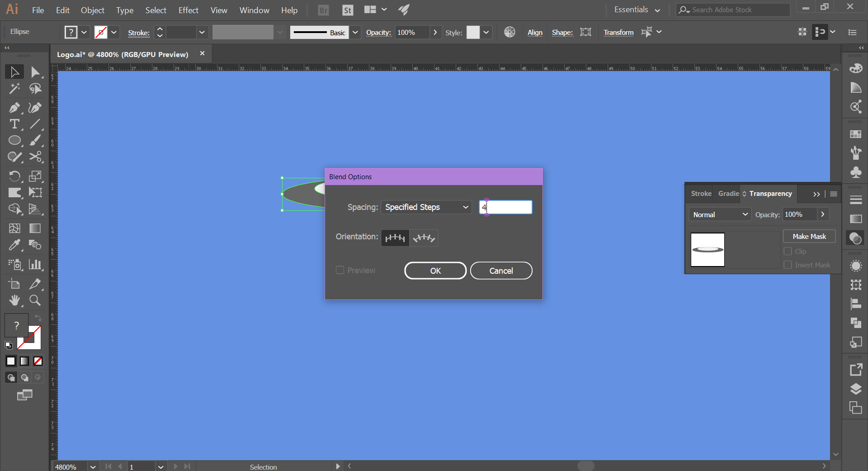Image resolution: width=868 pixels, height=471 pixels.
Task: Open the graphic Style dropdown arrow
Action: (x=486, y=32)
